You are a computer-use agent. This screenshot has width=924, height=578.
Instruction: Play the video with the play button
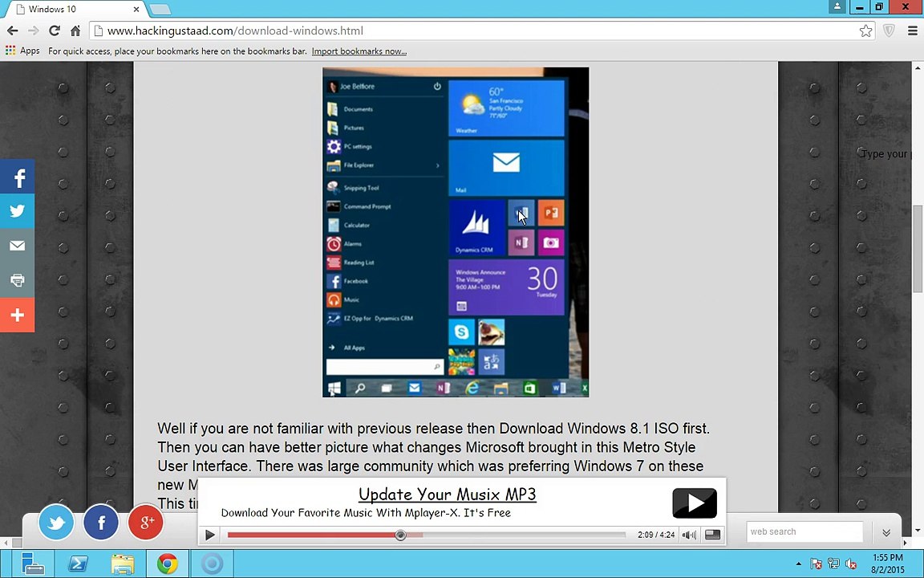pyautogui.click(x=210, y=535)
